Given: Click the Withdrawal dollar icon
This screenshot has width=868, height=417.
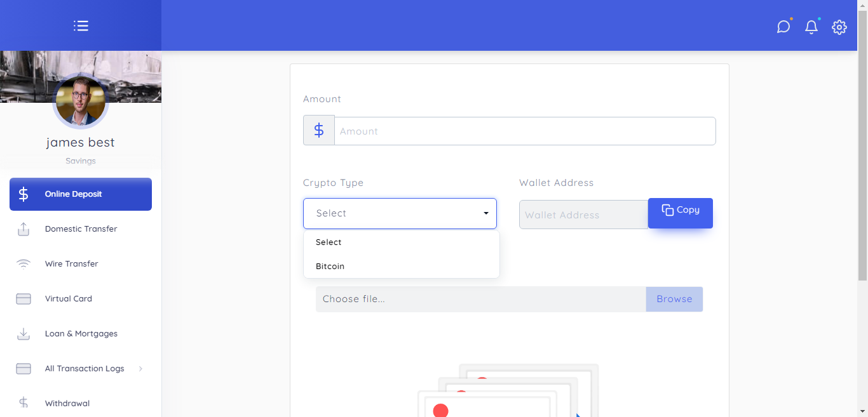Looking at the screenshot, I should click(24, 403).
